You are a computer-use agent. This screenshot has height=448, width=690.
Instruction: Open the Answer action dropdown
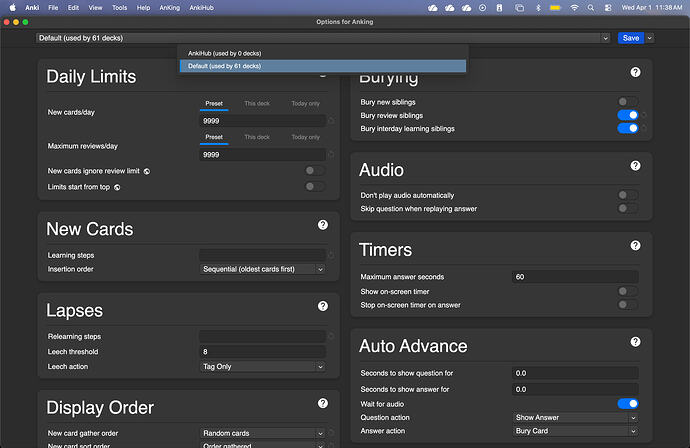click(575, 431)
